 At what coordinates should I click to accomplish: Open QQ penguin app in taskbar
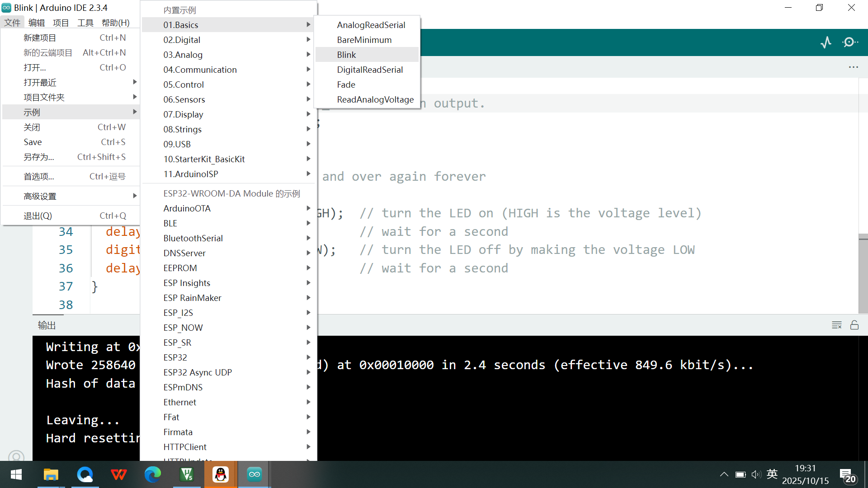(x=221, y=474)
